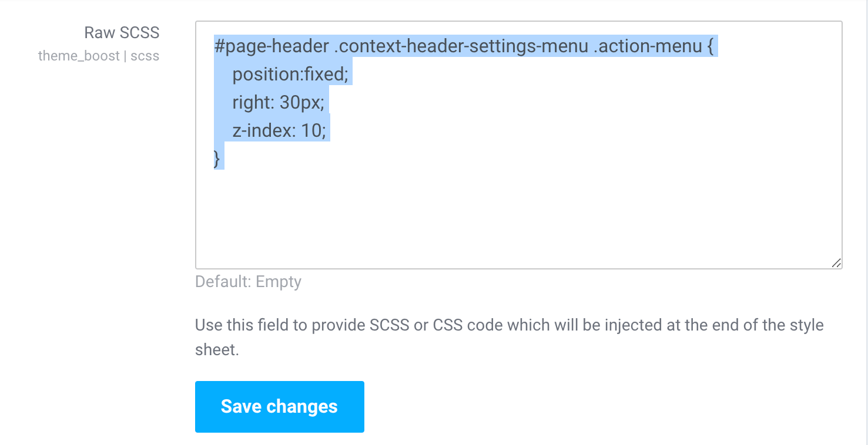
Task: Click the word "sheet." in the description
Action: pos(217,350)
